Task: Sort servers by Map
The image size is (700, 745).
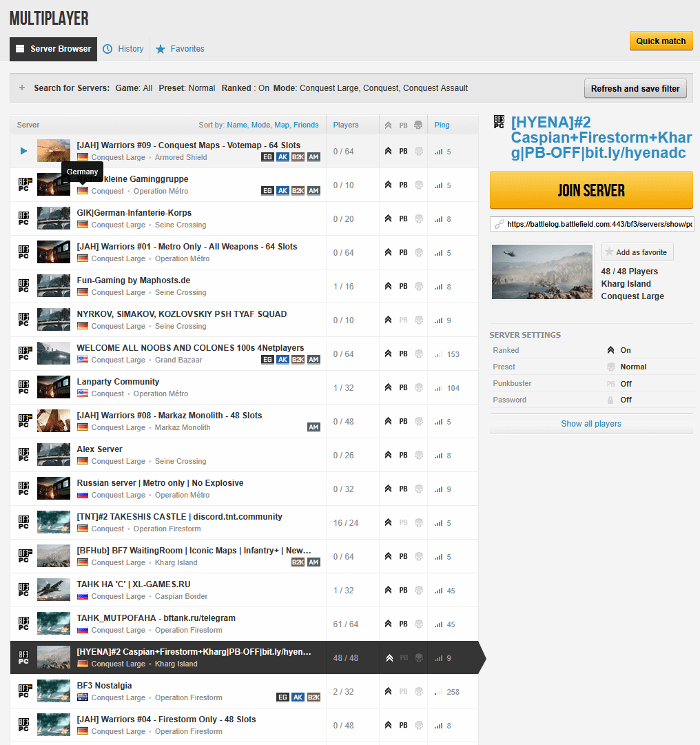Action: click(282, 125)
